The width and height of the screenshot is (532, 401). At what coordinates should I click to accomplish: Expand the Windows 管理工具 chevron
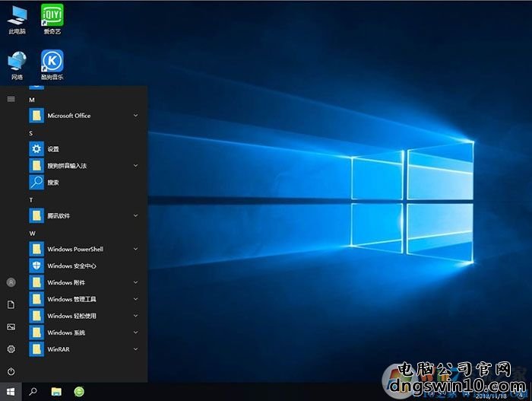click(x=136, y=299)
